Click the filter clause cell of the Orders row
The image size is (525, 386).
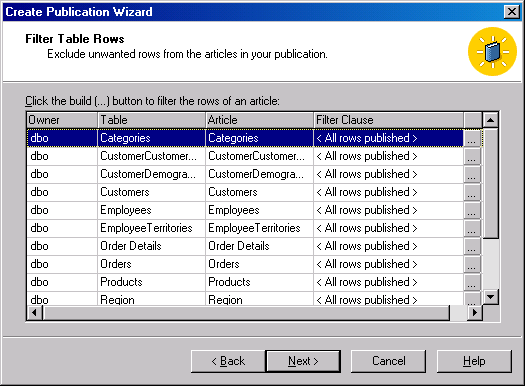click(388, 264)
